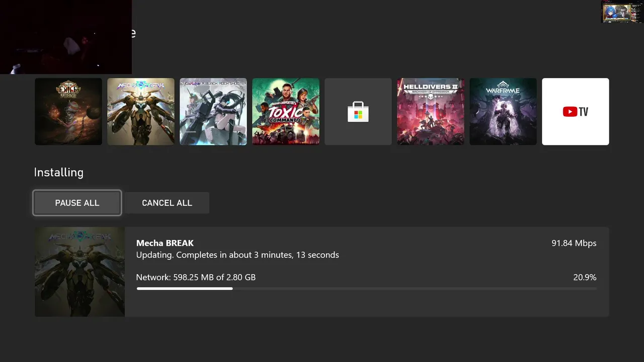This screenshot has width=644, height=362.
Task: Open the Warframe game tile
Action: [x=503, y=112]
